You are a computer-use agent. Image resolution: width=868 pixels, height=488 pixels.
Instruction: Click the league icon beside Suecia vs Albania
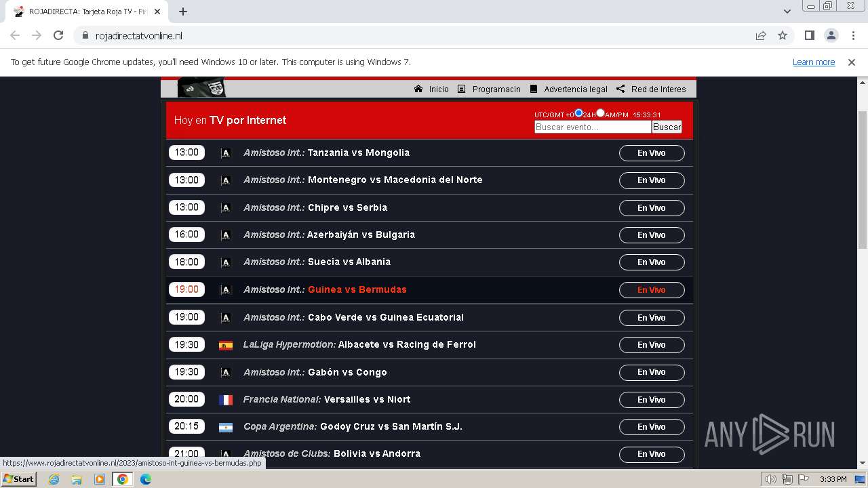[x=226, y=262]
